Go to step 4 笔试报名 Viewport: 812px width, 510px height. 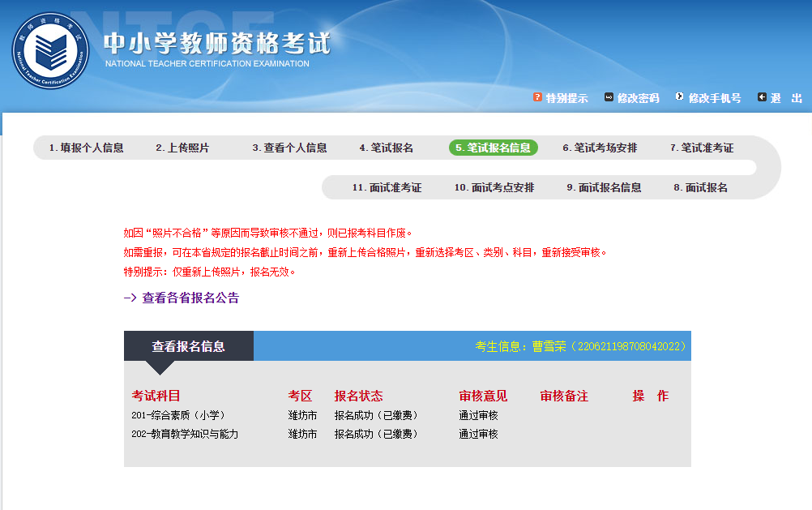point(387,148)
